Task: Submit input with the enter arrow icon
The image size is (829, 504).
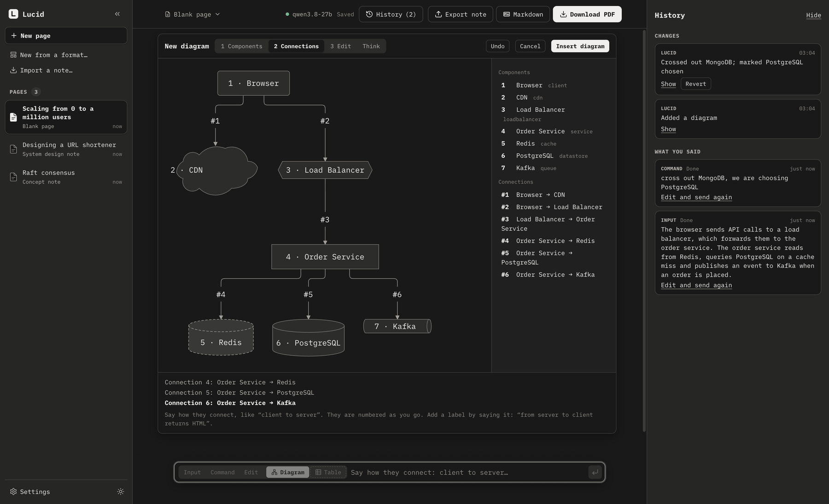Action: point(595,472)
